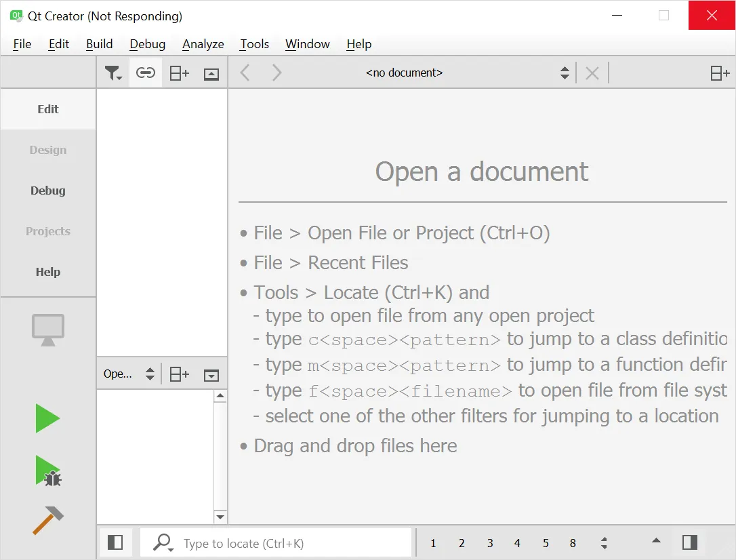
Task: Open the output panes selector arrows
Action: (604, 543)
